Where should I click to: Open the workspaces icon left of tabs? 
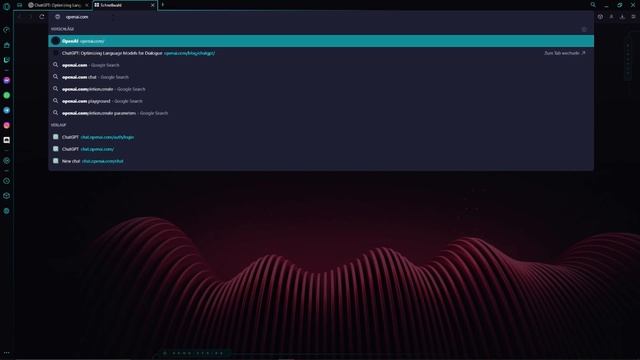coord(19,5)
